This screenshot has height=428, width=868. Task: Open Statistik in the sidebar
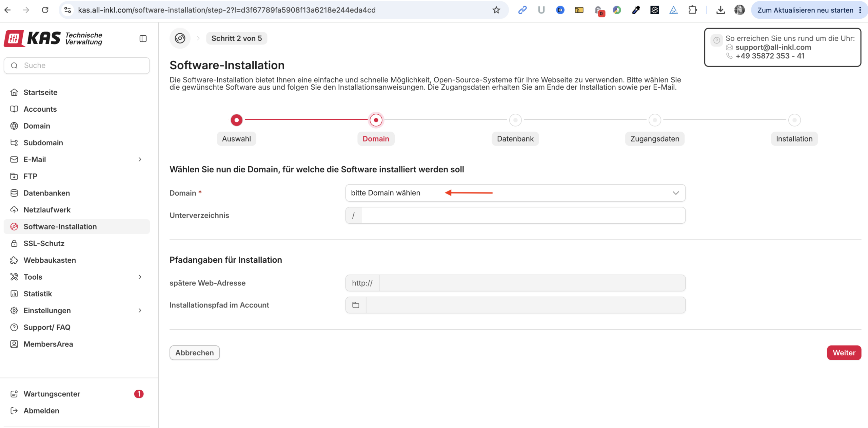coord(77,294)
